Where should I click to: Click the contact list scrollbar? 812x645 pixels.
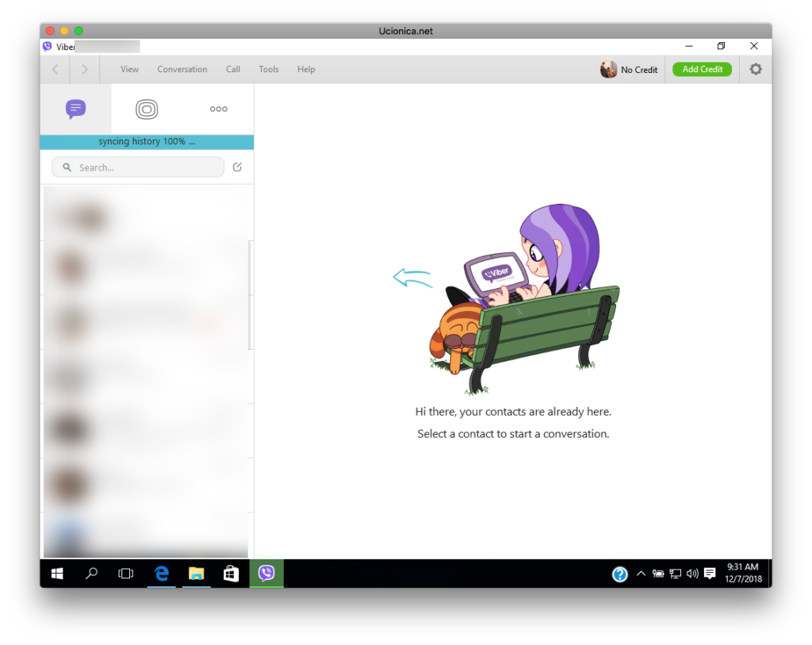pyautogui.click(x=251, y=295)
